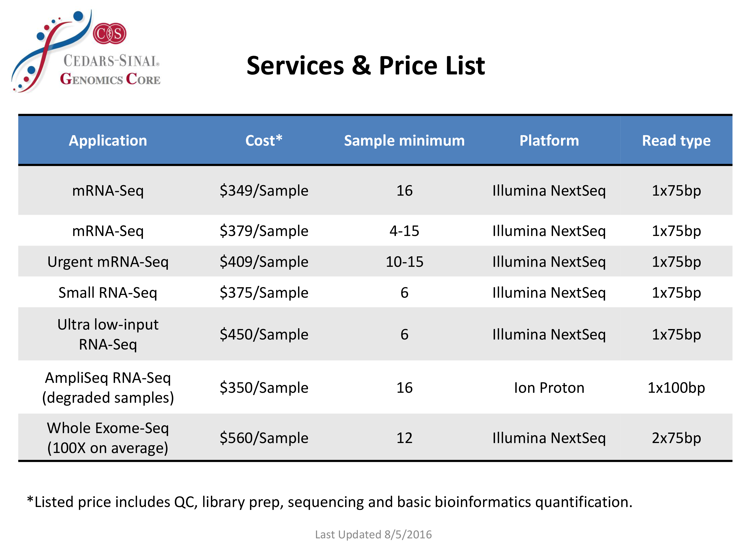This screenshot has height=560, width=747.
Task: Click the Platform column header
Action: (x=549, y=140)
